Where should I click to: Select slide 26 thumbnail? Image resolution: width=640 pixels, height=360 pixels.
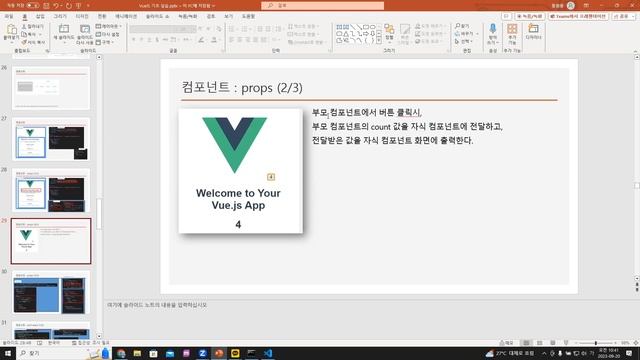51,88
